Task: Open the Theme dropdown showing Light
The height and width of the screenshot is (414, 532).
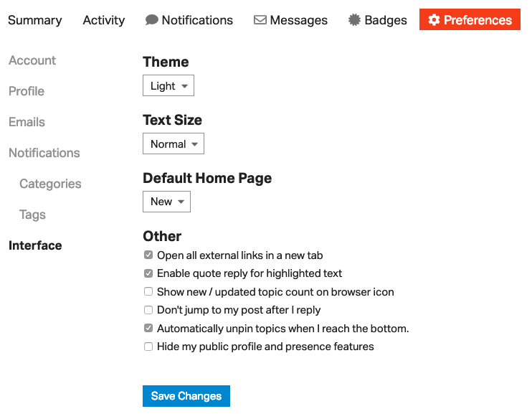Action: [168, 85]
